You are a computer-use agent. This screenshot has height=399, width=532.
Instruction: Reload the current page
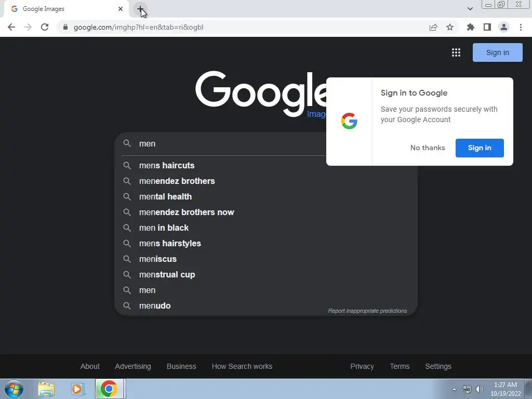click(45, 27)
